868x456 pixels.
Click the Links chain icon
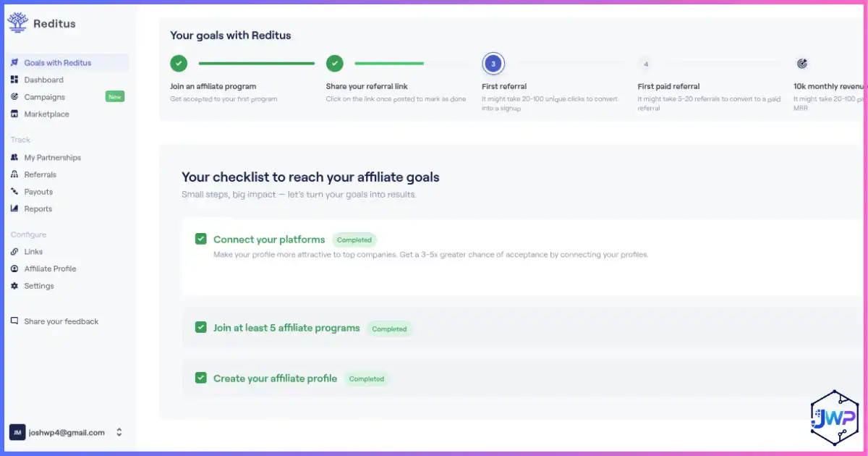14,252
